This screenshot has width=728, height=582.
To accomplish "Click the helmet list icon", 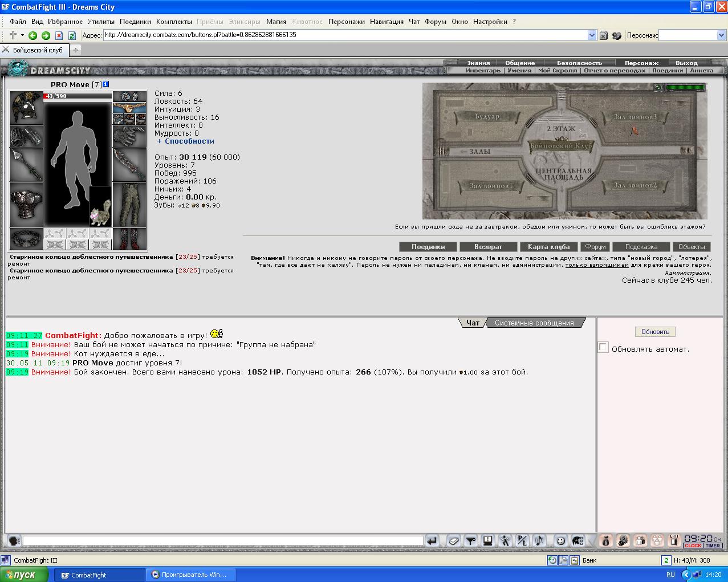I will (x=577, y=541).
